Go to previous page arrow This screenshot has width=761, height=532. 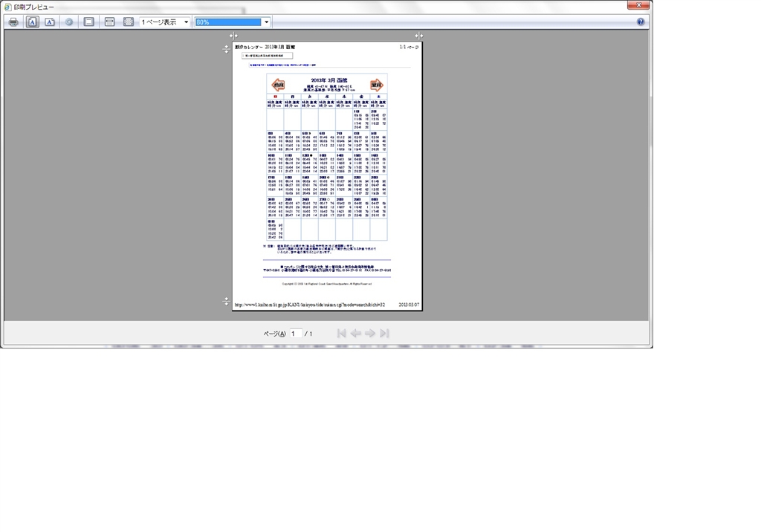pos(356,333)
